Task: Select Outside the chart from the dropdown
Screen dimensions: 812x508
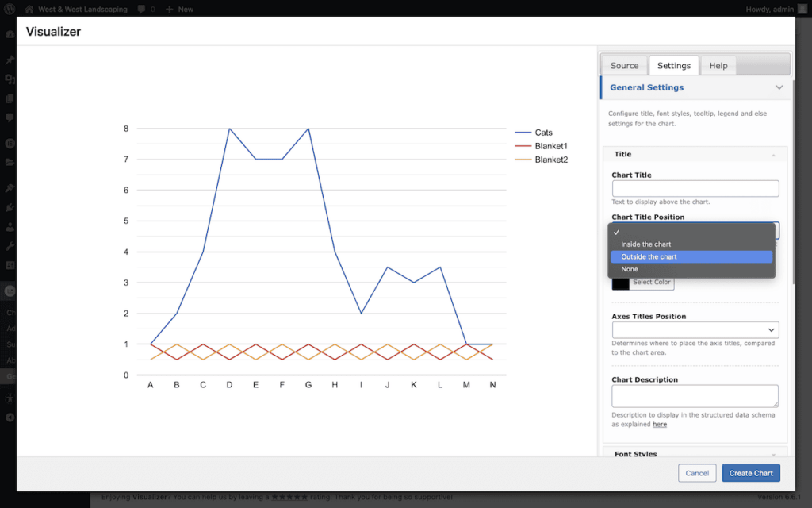Action: click(x=691, y=256)
